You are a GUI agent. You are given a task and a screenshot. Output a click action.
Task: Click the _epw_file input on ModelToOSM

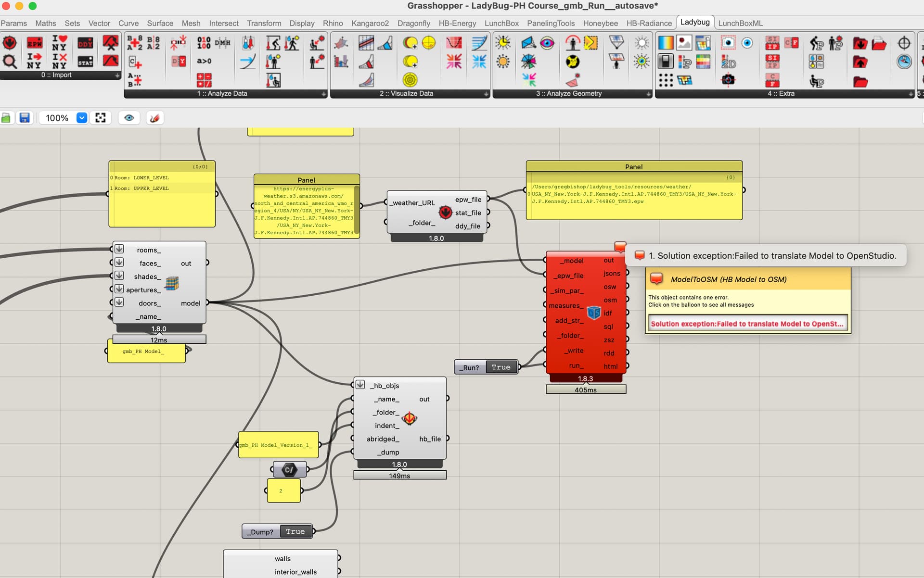coord(568,276)
